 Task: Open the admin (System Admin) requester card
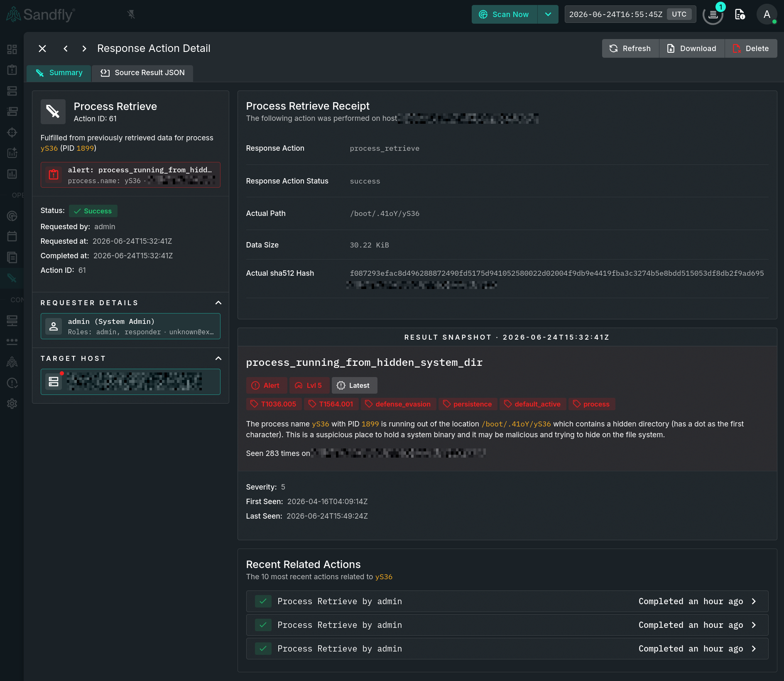coord(130,326)
